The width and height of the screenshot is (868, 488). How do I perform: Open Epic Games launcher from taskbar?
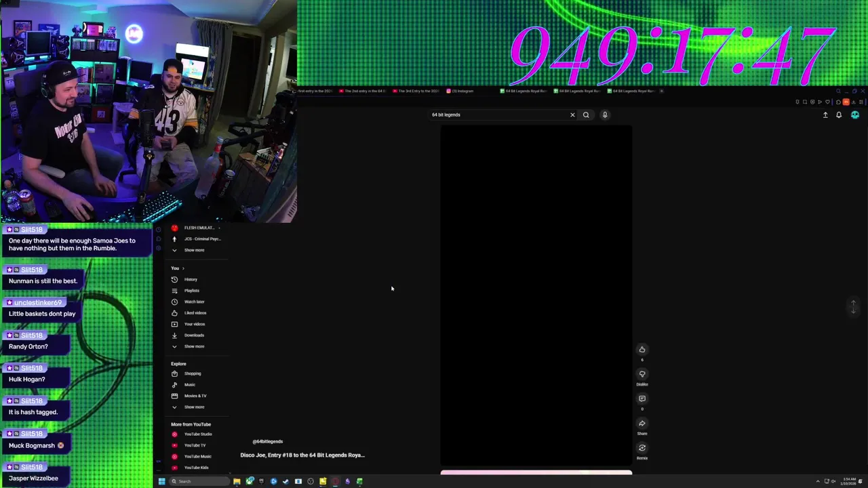click(x=261, y=481)
